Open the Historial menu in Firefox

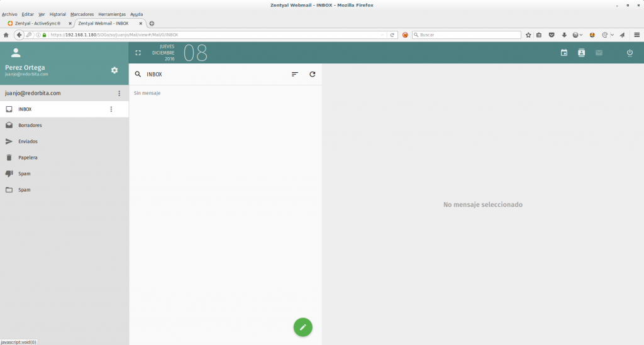pyautogui.click(x=57, y=14)
